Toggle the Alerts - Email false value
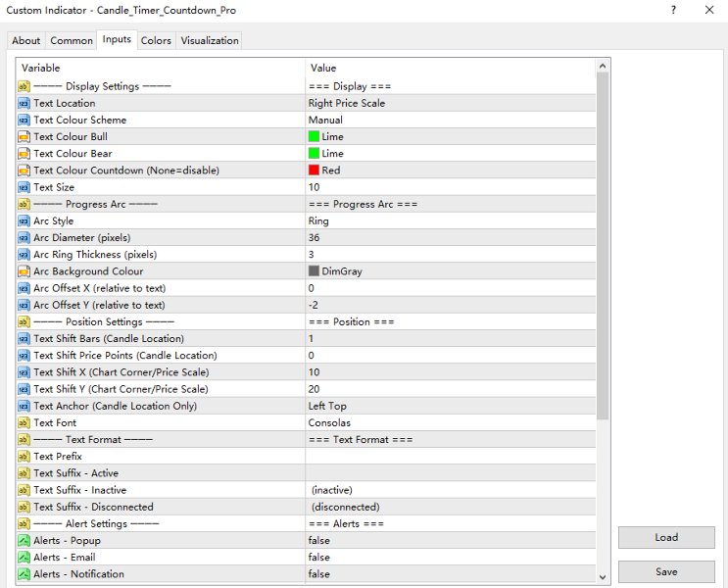The image size is (728, 588). pos(451,557)
